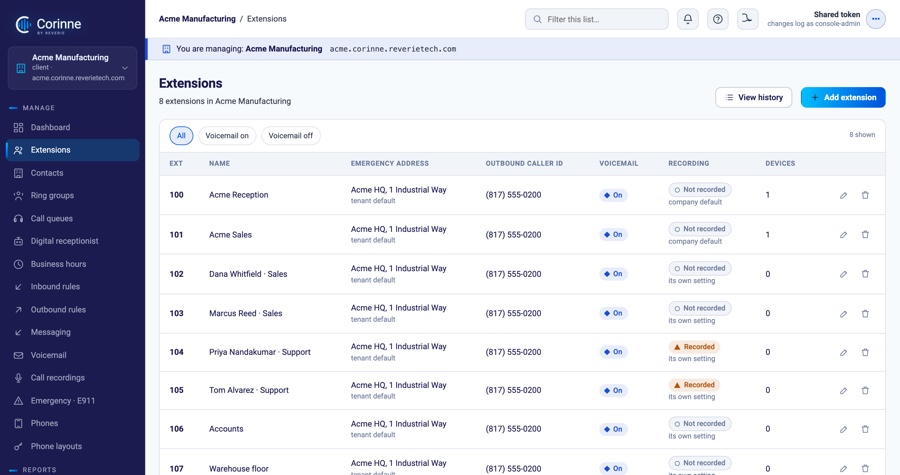Image resolution: width=900 pixels, height=475 pixels.
Task: Delete extension 101 Acme Sales
Action: [x=865, y=235]
